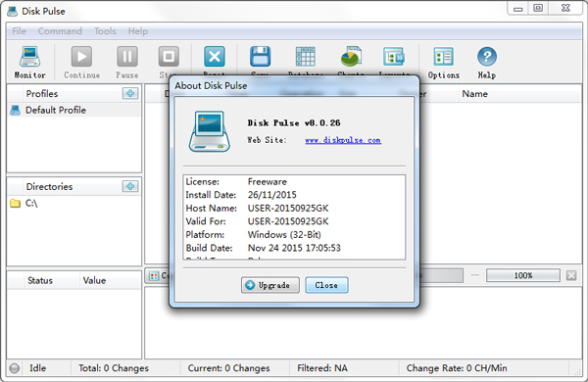The image size is (588, 382).
Task: Open the Command menu
Action: pos(60,31)
